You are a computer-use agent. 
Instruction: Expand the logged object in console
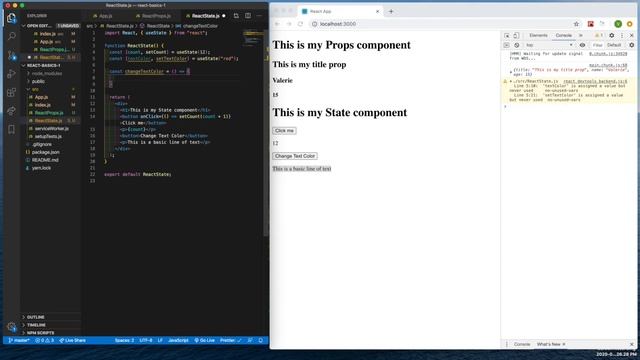pos(511,72)
